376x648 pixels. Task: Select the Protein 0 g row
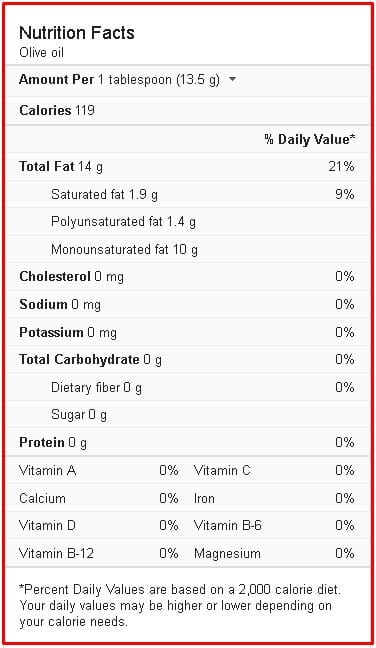[188, 443]
